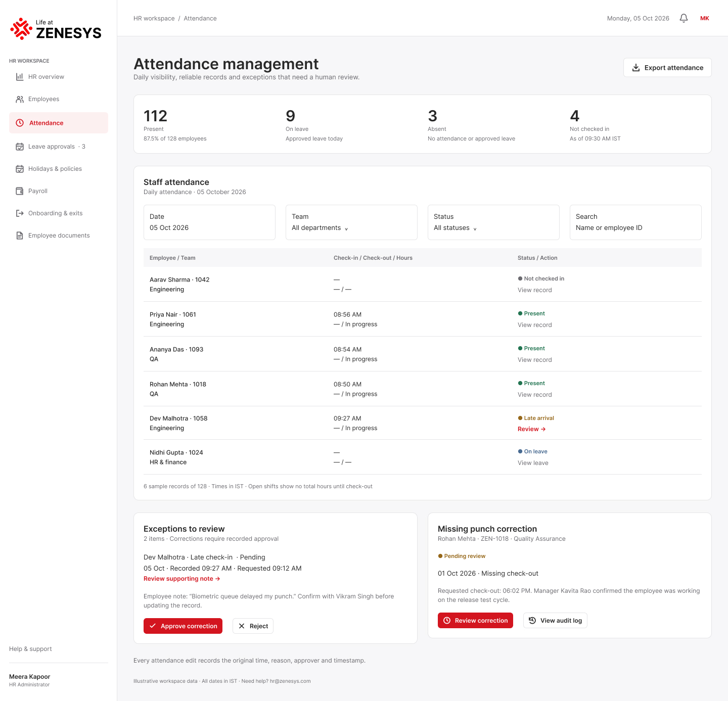
Task: Click the 112 Present stat
Action: [175, 124]
